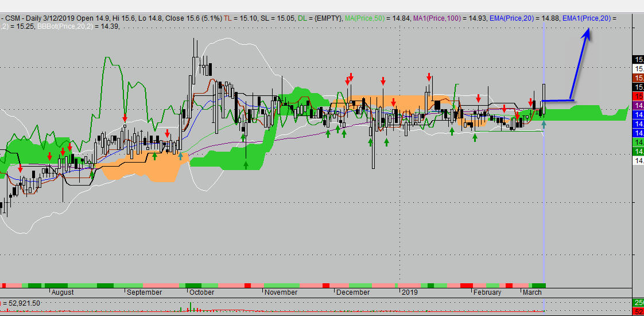
Task: Click the green up arrow below the late-October low
Action: click(x=246, y=165)
